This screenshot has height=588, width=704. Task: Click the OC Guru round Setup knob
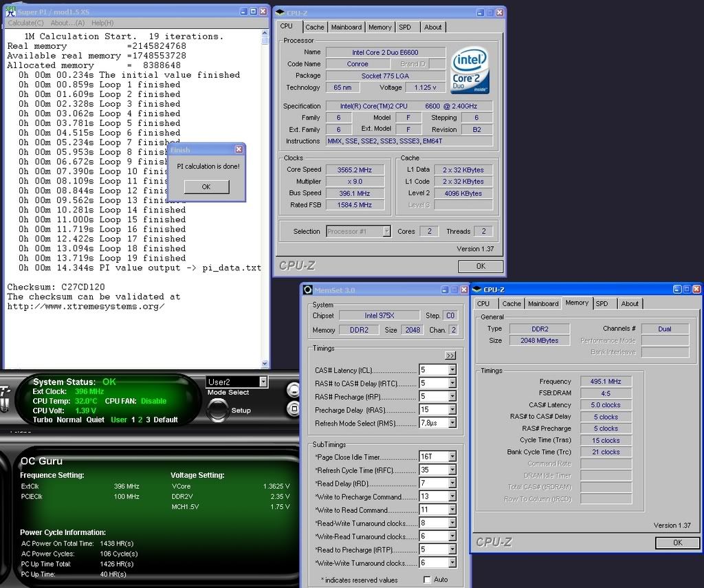coord(218,410)
